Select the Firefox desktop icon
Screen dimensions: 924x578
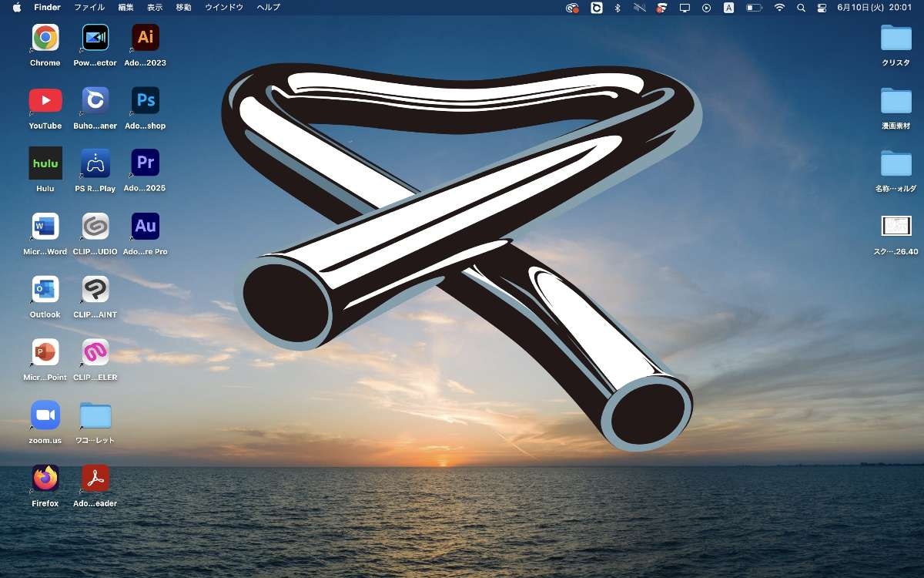45,479
